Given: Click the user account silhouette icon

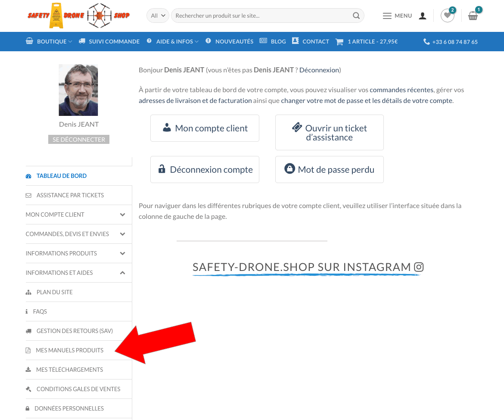Looking at the screenshot, I should coord(423,16).
